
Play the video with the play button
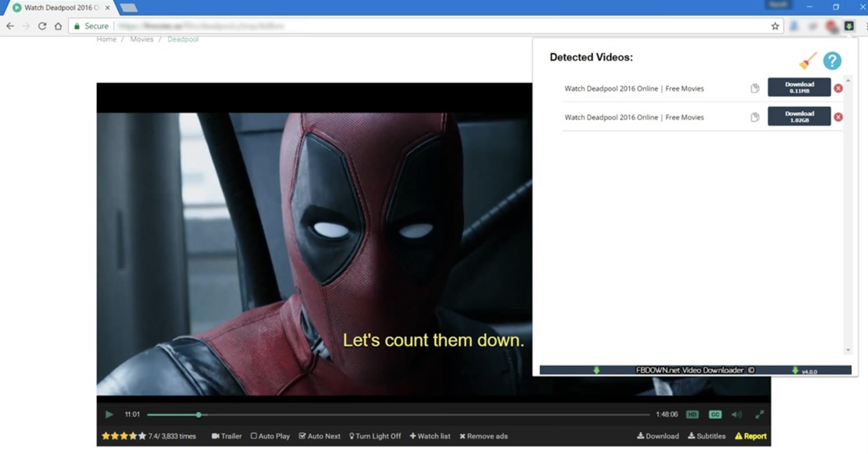[x=109, y=414]
